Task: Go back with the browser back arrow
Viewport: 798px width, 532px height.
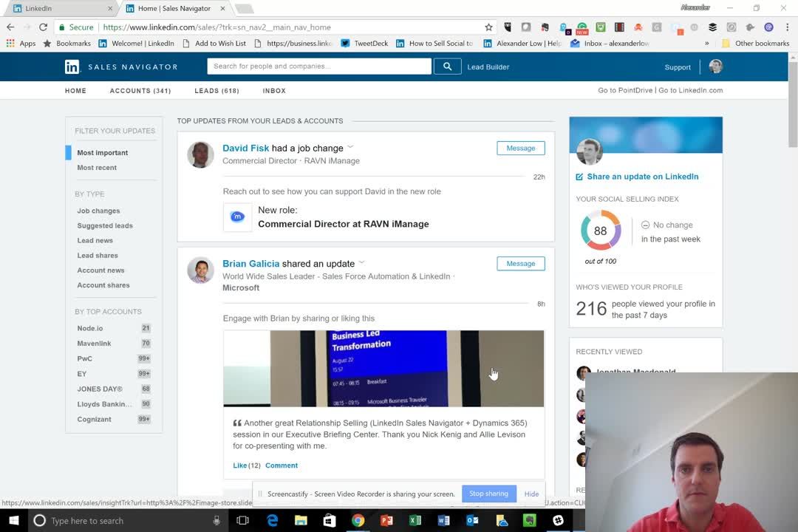Action: (10, 27)
